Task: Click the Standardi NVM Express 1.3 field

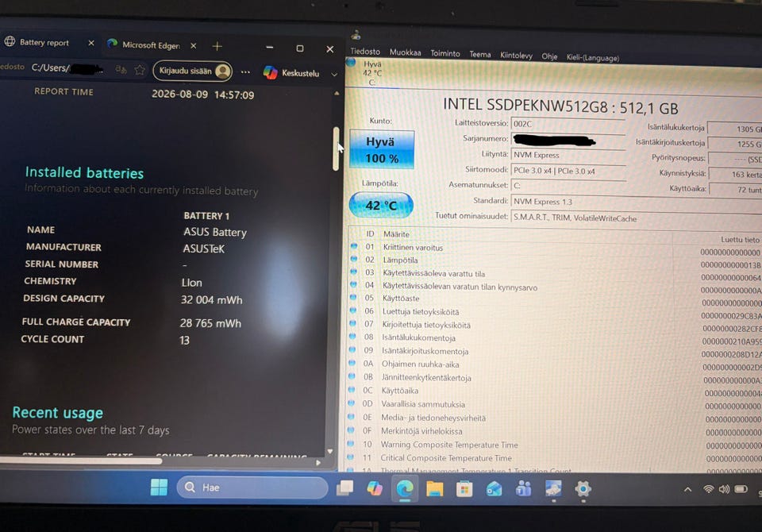Action: [x=637, y=202]
